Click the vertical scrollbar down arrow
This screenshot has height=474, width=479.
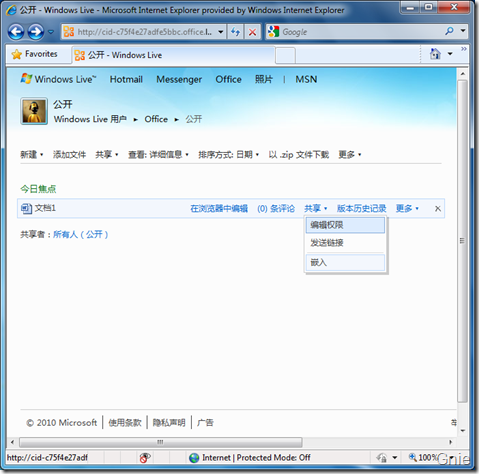click(x=463, y=431)
